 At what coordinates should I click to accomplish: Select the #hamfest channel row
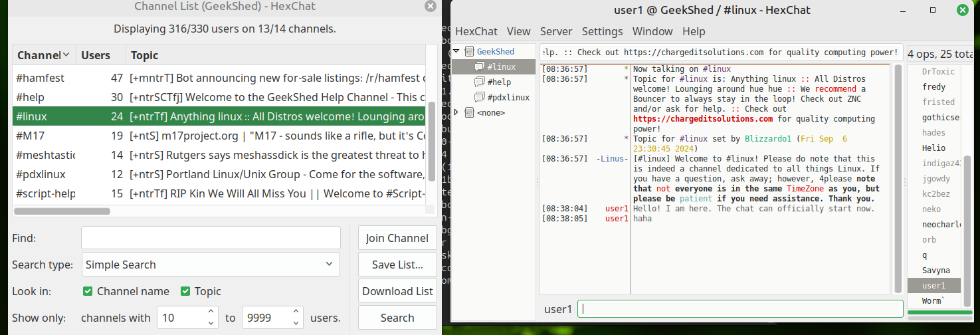(x=219, y=78)
